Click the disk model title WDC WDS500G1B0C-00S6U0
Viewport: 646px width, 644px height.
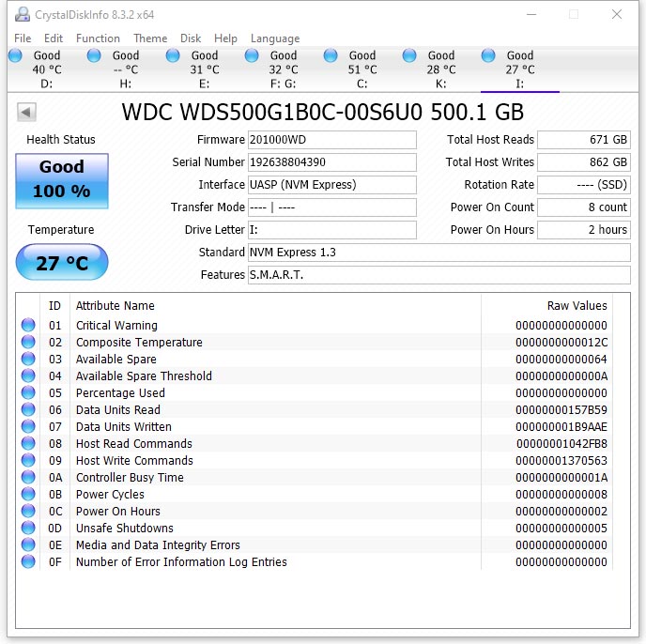[x=272, y=112]
